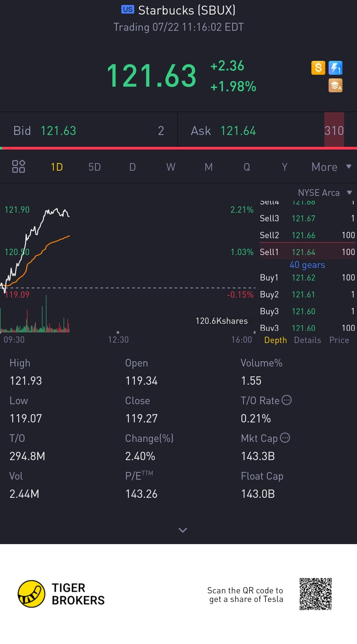357x644 pixels.
Task: Tap the Change(%) 2.40% value
Action: coord(140,456)
